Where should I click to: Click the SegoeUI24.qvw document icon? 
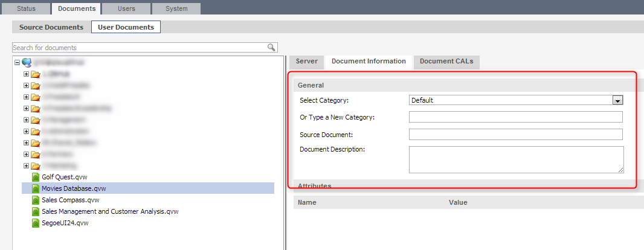click(x=36, y=223)
